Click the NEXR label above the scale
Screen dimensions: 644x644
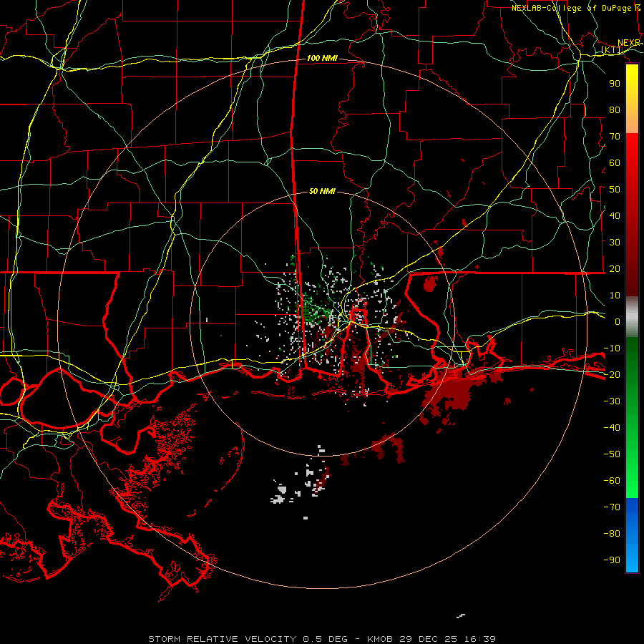point(629,43)
